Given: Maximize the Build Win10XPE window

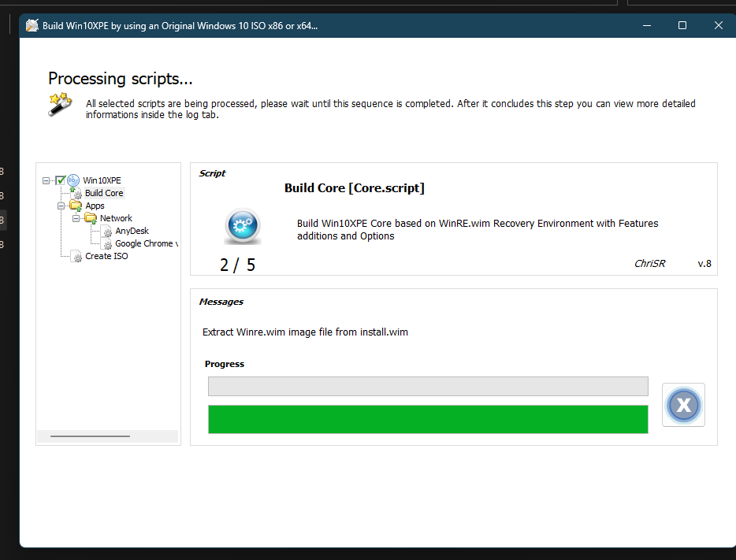Looking at the screenshot, I should (682, 25).
